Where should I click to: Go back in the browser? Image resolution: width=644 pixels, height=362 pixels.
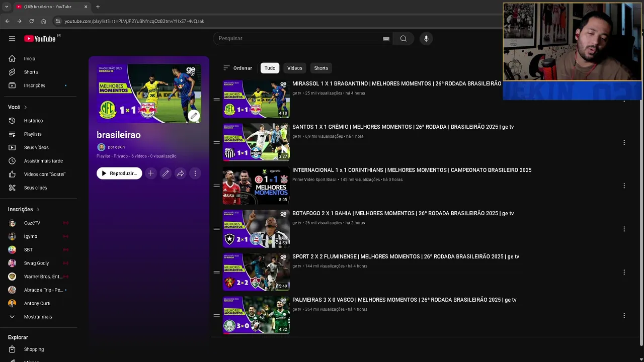(x=7, y=21)
